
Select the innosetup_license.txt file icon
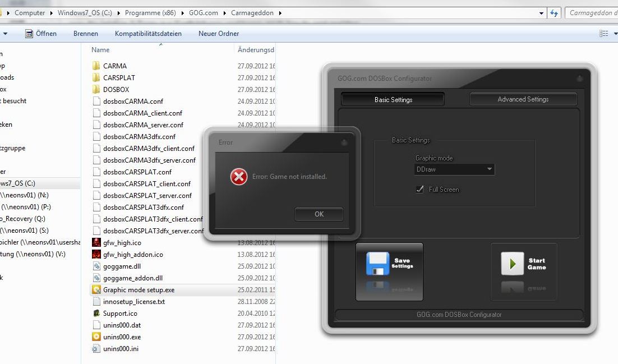pos(96,302)
